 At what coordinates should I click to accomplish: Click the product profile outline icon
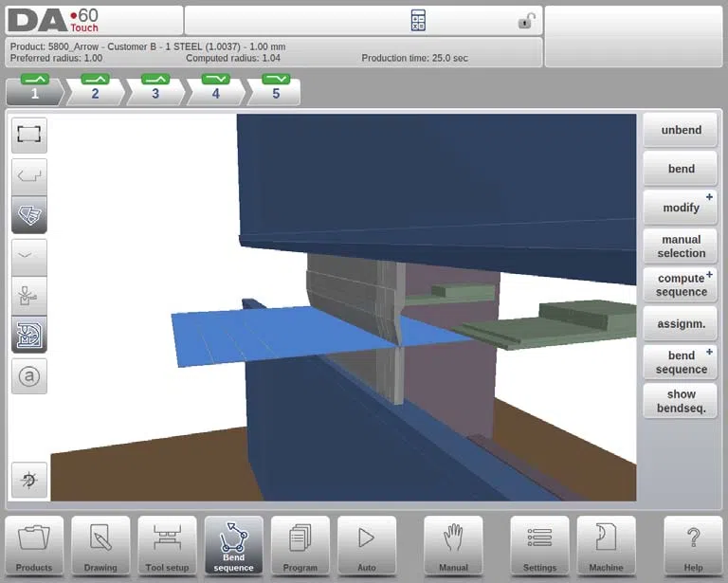coord(28,176)
